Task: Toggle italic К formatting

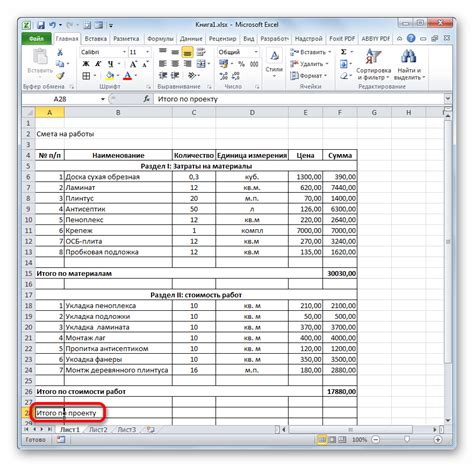Action: 98,64
